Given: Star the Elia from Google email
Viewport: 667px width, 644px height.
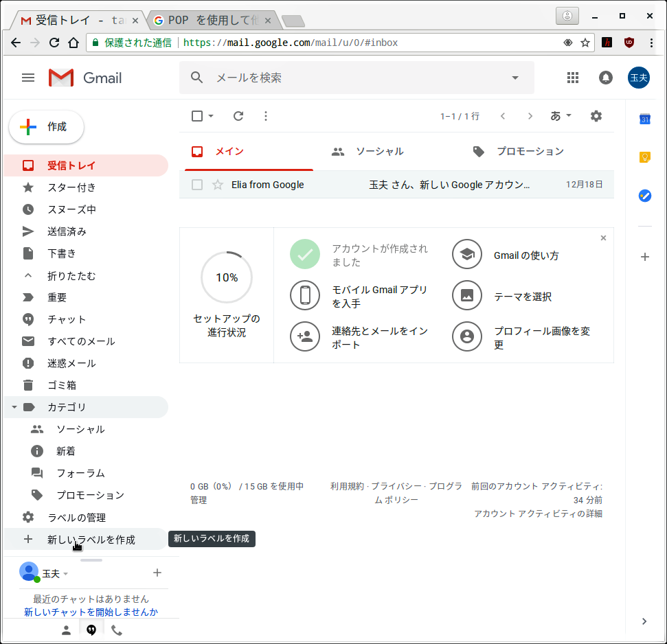Looking at the screenshot, I should [x=218, y=185].
